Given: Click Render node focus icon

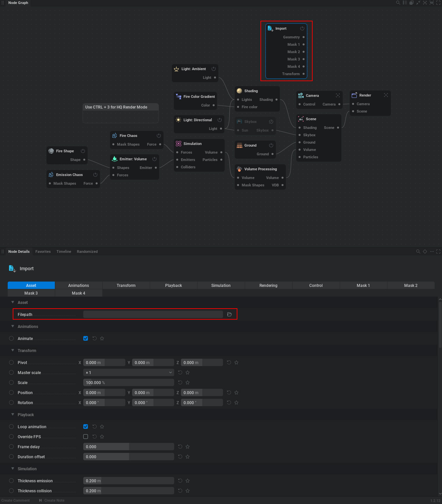Looking at the screenshot, I should pyautogui.click(x=386, y=95).
